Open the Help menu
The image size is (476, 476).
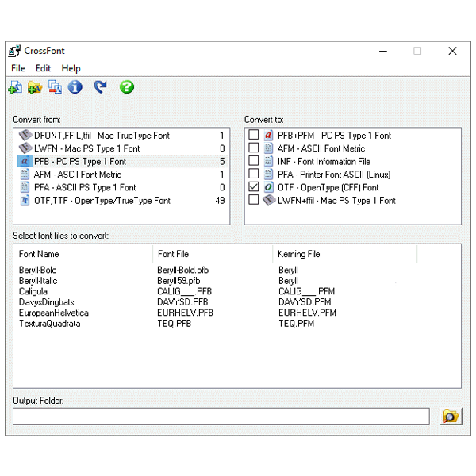[x=71, y=68]
